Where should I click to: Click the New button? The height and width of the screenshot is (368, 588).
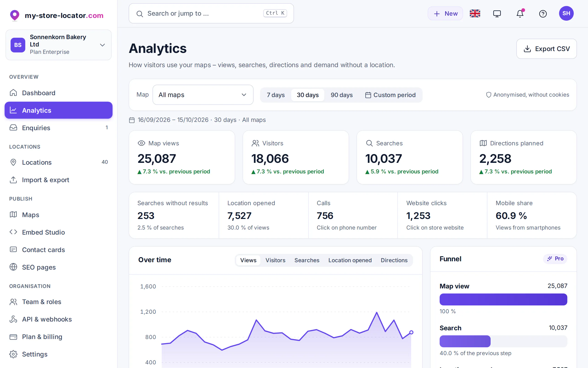(x=445, y=13)
